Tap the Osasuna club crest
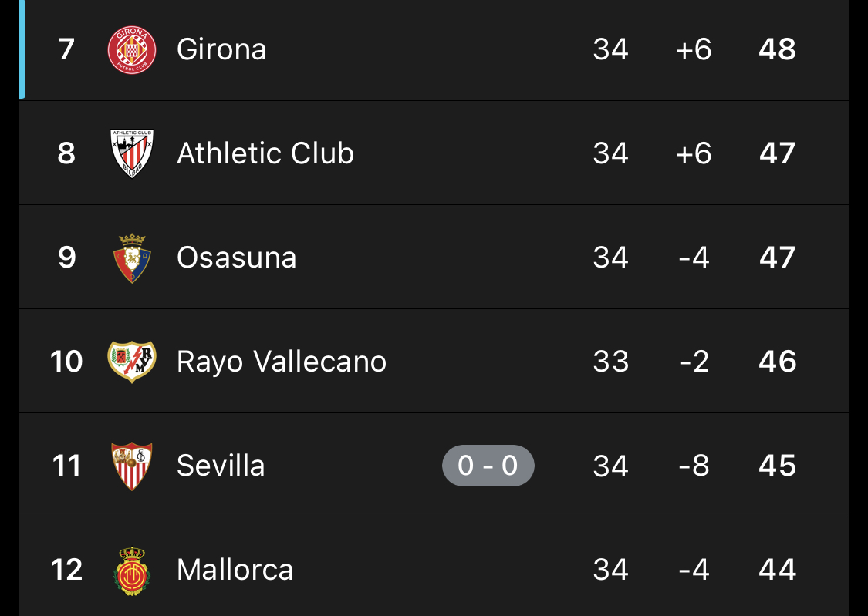 tap(132, 258)
